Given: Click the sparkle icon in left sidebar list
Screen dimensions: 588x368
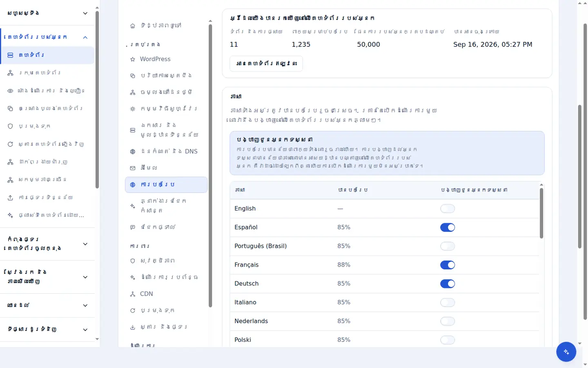Looking at the screenshot, I should point(10,215).
